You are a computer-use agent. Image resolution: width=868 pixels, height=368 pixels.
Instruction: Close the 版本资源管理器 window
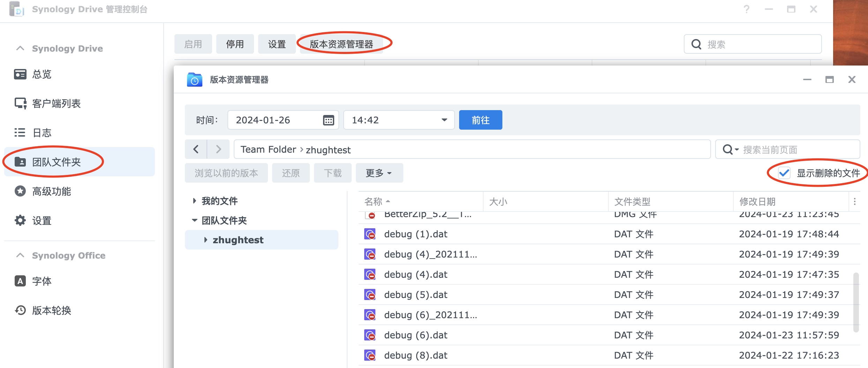click(852, 80)
